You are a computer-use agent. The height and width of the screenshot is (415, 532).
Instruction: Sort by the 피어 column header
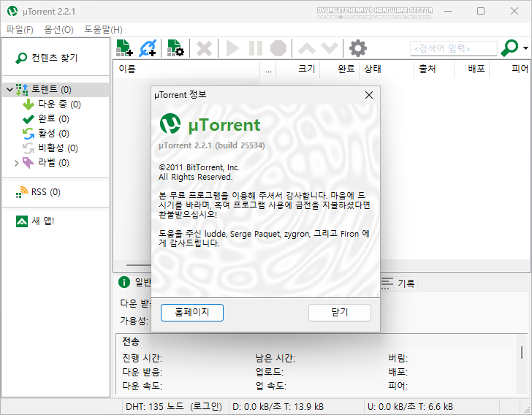click(x=510, y=69)
